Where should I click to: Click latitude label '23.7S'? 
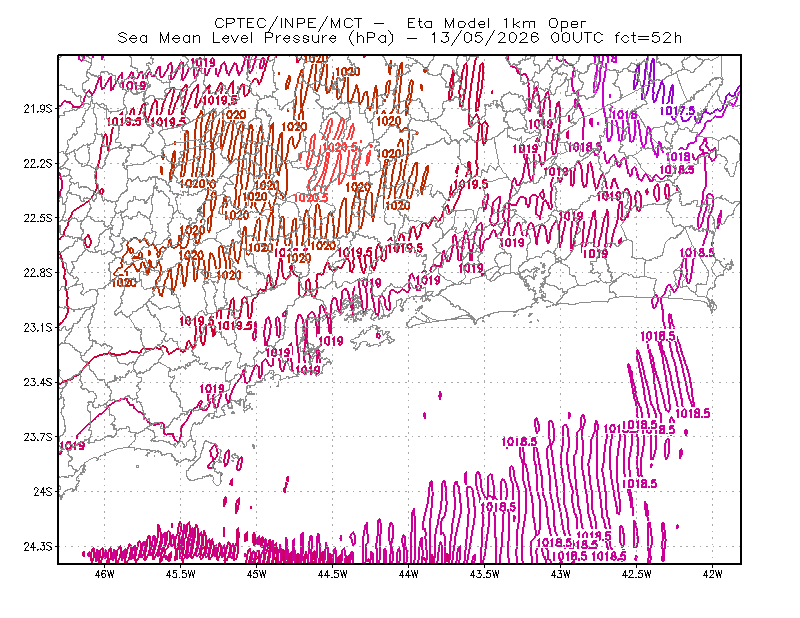click(38, 437)
